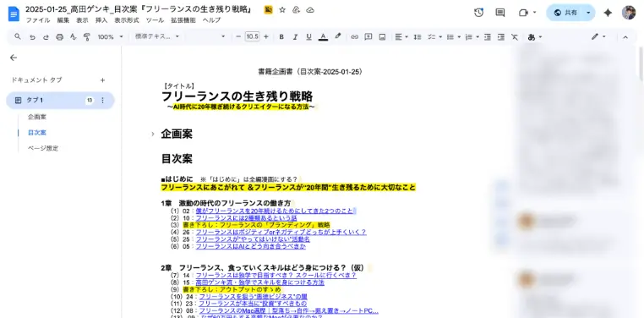The image size is (644, 318).
Task: Undo the last action
Action: pos(32,37)
